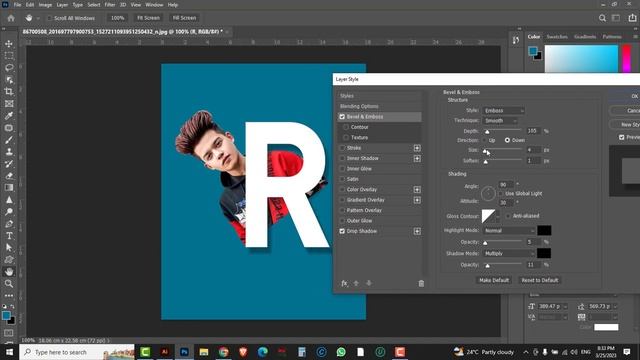The height and width of the screenshot is (360, 640).
Task: Enable the Texture checkbox
Action: [x=346, y=138]
